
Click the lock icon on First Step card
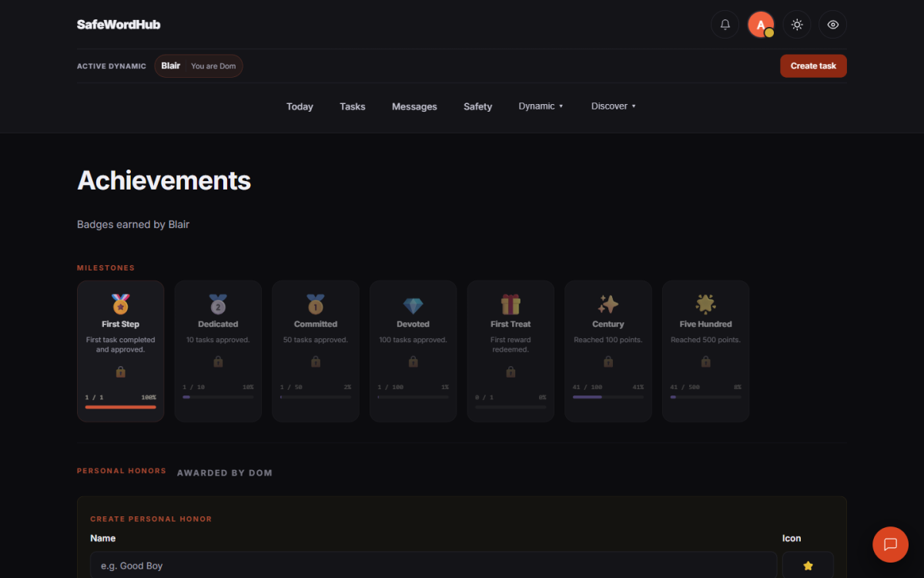click(x=121, y=371)
